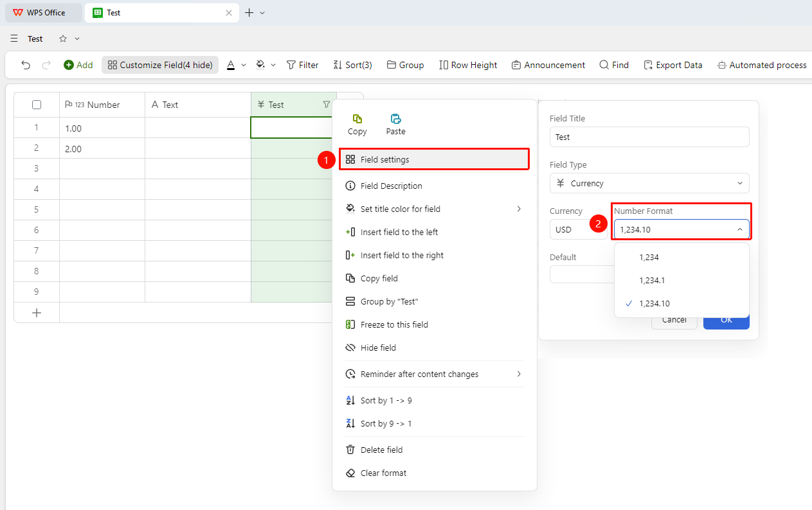The height and width of the screenshot is (510, 812).
Task: Select Field settings menu item
Action: point(434,159)
